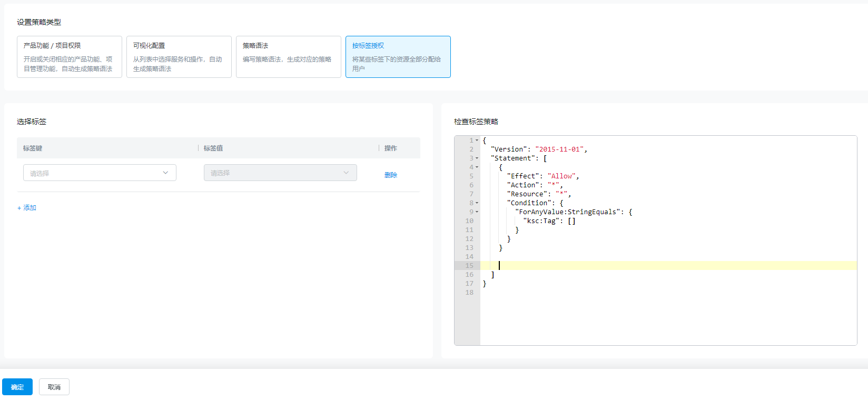Select the 按标签授权 policy type card
Image resolution: width=868 pixels, height=401 pixels.
pyautogui.click(x=398, y=57)
